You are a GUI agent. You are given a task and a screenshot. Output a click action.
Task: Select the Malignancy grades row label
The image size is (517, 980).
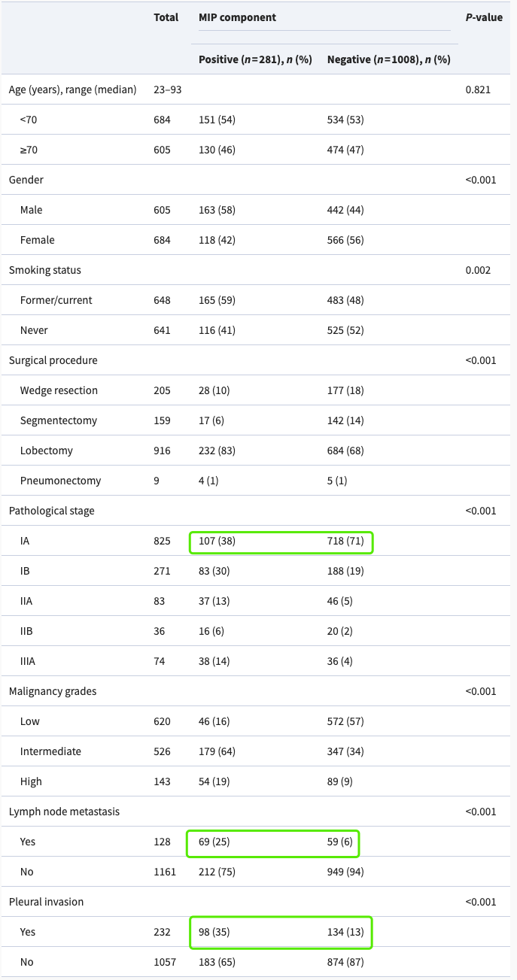53,691
